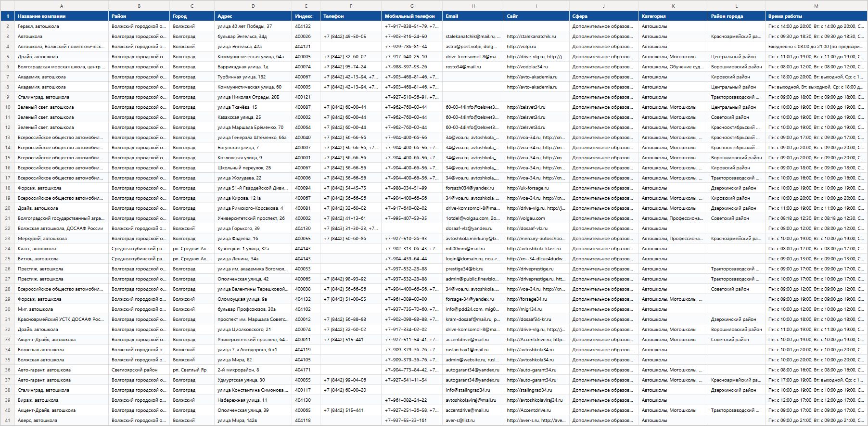868x434 pixels.
Task: Click the 'Категория' header cell
Action: click(x=673, y=16)
